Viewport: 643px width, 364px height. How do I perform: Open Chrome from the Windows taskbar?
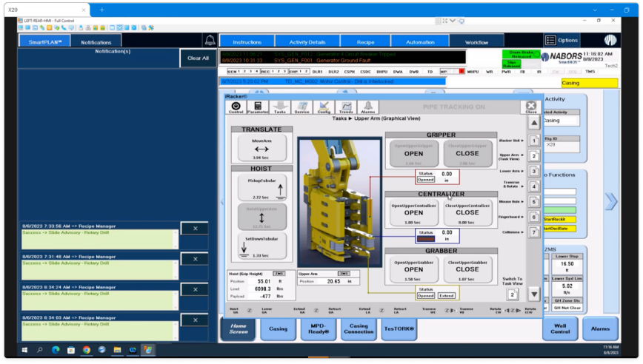(87, 350)
